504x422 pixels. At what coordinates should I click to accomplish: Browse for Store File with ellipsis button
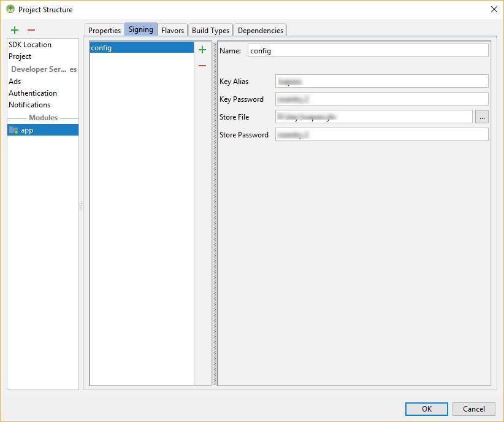[x=482, y=117]
